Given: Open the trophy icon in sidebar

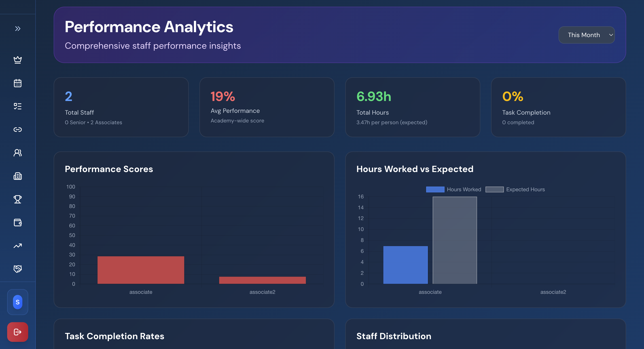Looking at the screenshot, I should coord(17,199).
